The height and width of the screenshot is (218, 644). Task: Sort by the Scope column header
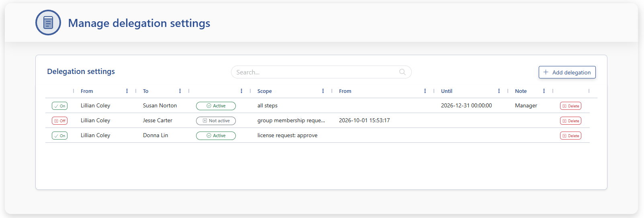(x=264, y=91)
